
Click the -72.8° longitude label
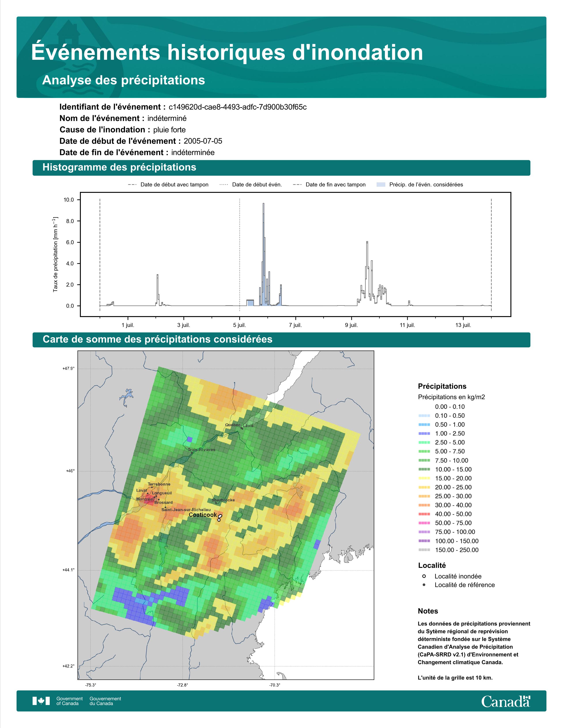pos(182,685)
